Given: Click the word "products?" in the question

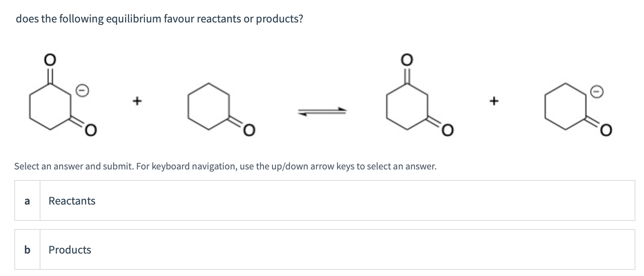Looking at the screenshot, I should (280, 20).
